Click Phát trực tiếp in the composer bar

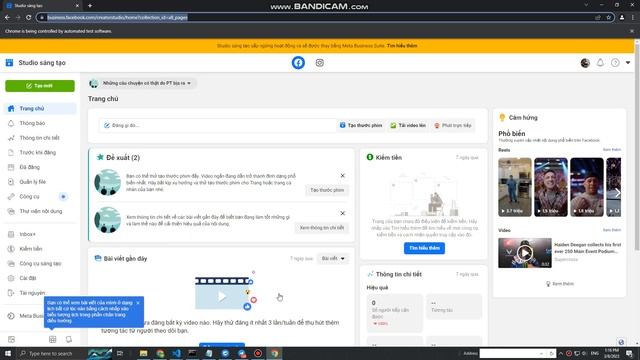pyautogui.click(x=453, y=125)
